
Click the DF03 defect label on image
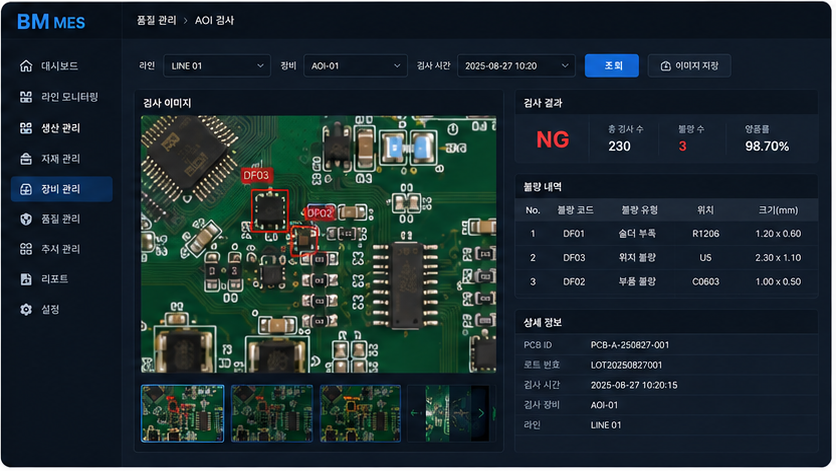coord(256,175)
